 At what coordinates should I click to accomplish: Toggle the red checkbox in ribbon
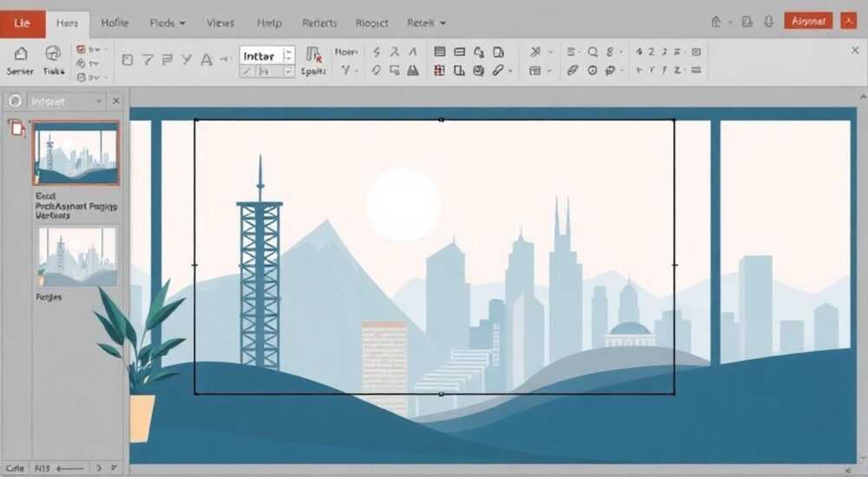81,49
